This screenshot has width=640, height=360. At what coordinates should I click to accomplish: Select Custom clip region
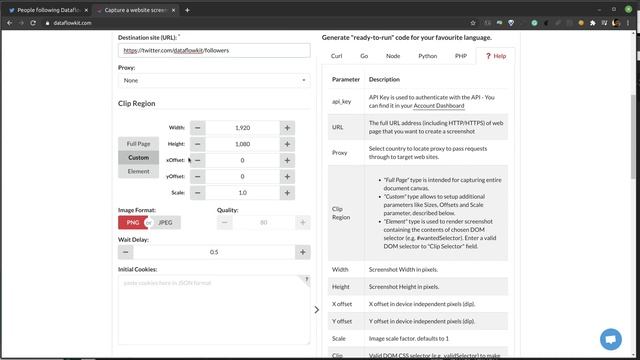click(x=138, y=158)
